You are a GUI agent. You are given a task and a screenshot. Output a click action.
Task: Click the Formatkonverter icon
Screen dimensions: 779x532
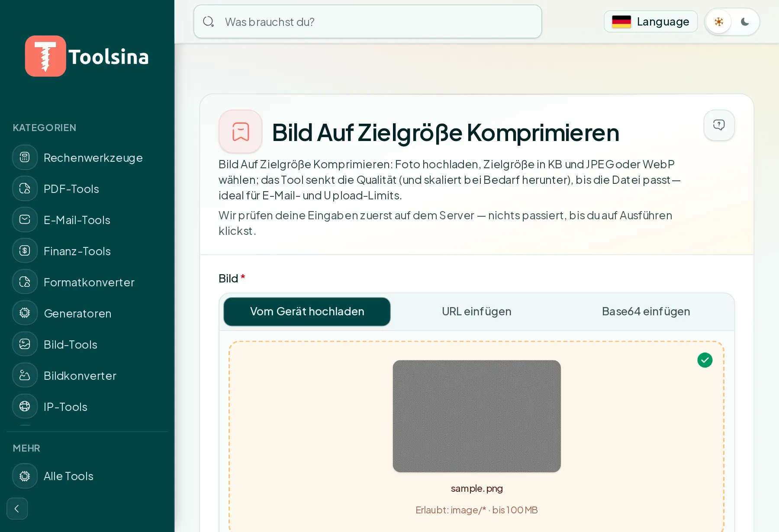(x=25, y=282)
